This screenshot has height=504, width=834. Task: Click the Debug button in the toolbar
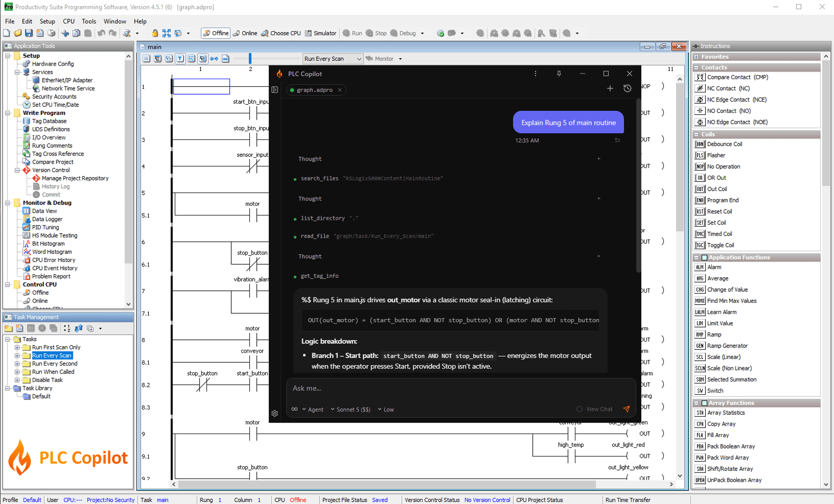(404, 33)
